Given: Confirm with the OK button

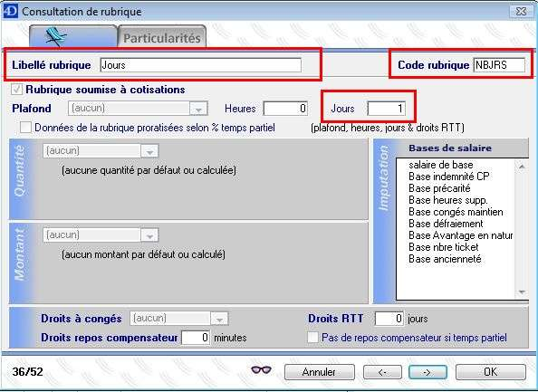Looking at the screenshot, I should point(491,372).
